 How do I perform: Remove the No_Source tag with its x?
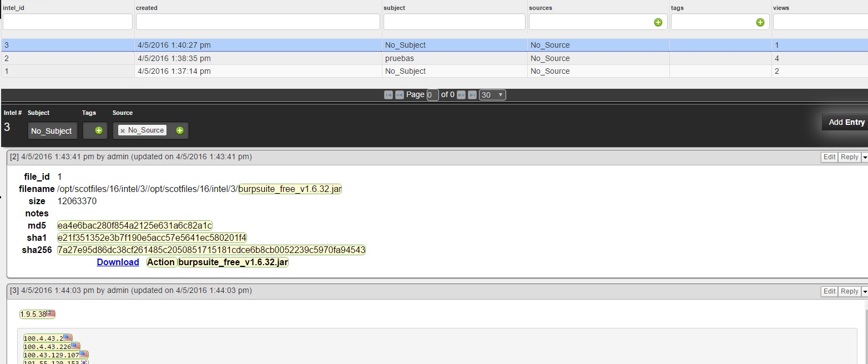[x=123, y=131]
